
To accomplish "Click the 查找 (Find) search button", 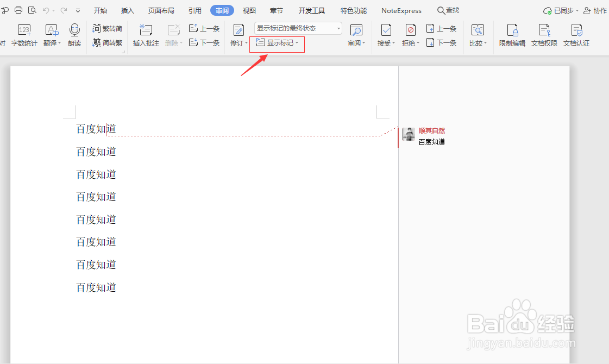I will pyautogui.click(x=448, y=10).
